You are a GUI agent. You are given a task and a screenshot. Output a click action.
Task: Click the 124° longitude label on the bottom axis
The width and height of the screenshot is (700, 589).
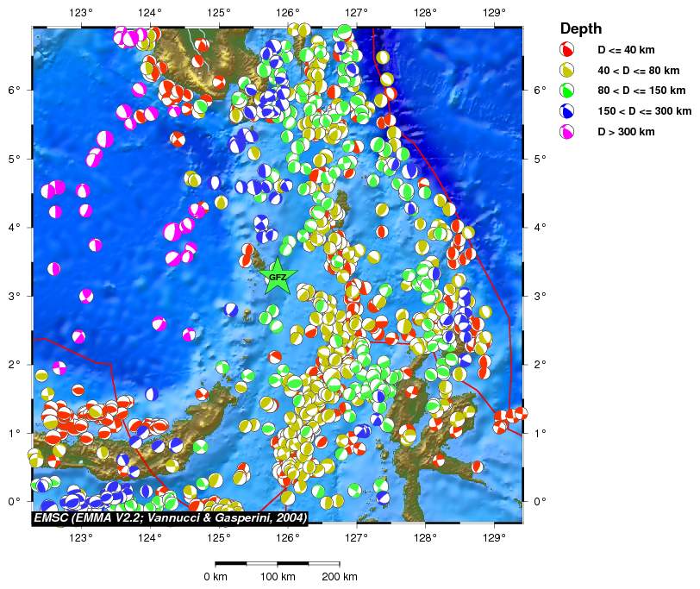(151, 536)
